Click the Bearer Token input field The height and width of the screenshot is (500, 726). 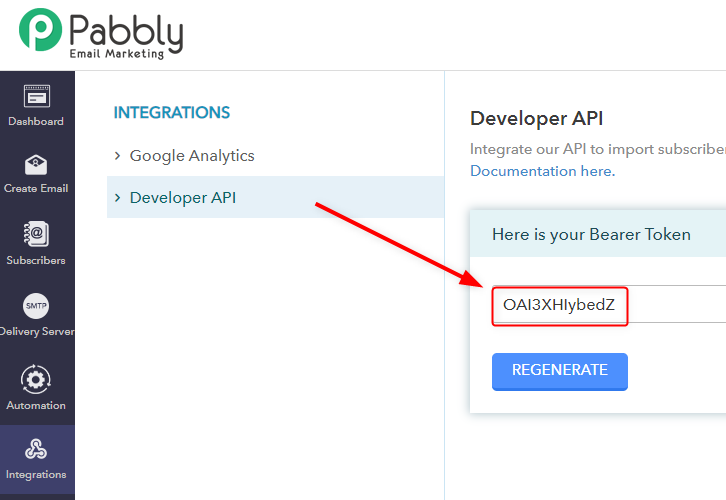coord(609,305)
